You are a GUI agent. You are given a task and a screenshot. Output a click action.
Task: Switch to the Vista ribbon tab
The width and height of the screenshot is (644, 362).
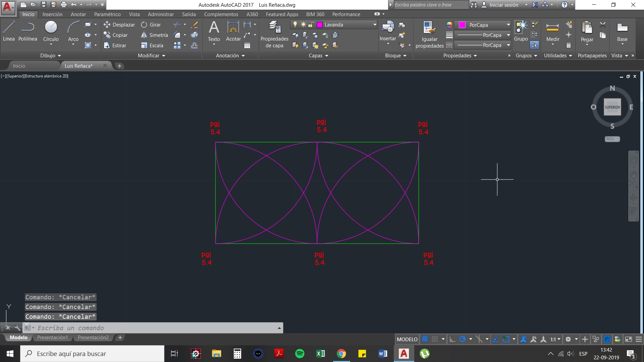[134, 14]
